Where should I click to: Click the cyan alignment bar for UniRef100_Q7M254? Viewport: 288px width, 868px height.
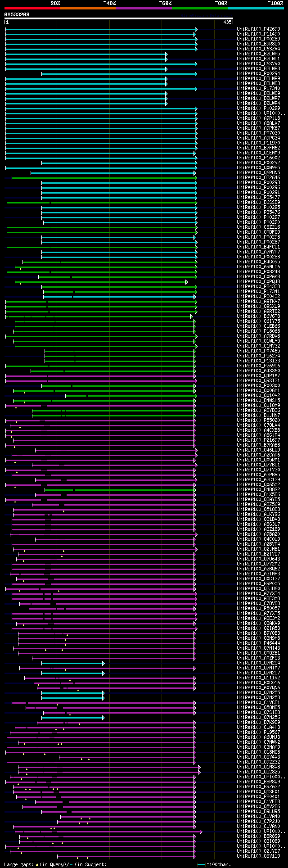click(x=73, y=663)
